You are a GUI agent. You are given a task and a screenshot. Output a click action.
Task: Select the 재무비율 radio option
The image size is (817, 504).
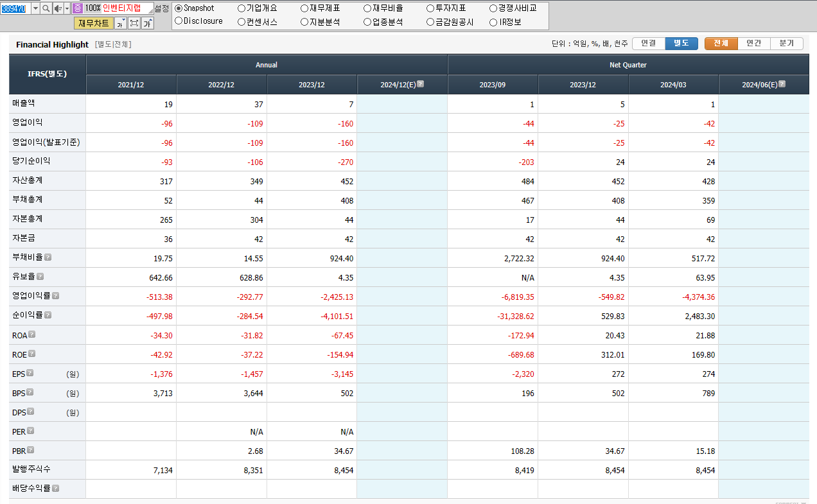(367, 8)
